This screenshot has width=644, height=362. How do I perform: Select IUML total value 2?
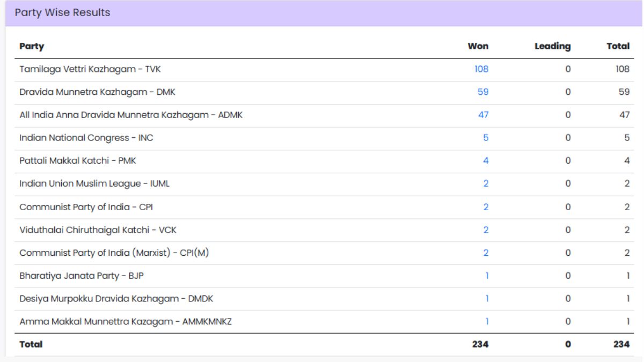pos(627,183)
